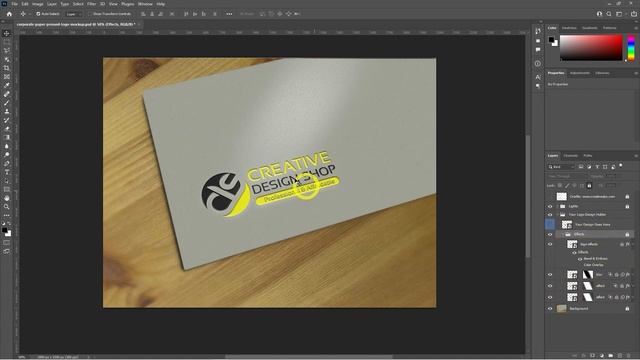Collapse effects list on logo effects layer
The height and width of the screenshot is (360, 640).
click(x=633, y=244)
